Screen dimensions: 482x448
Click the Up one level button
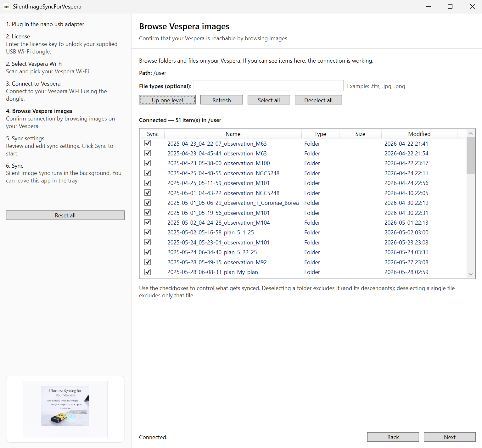click(x=167, y=100)
